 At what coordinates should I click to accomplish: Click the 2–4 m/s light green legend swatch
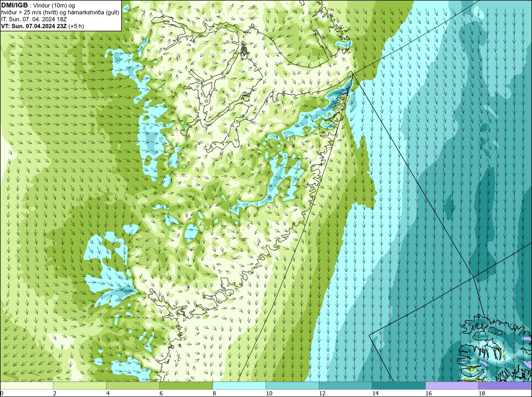click(x=80, y=385)
